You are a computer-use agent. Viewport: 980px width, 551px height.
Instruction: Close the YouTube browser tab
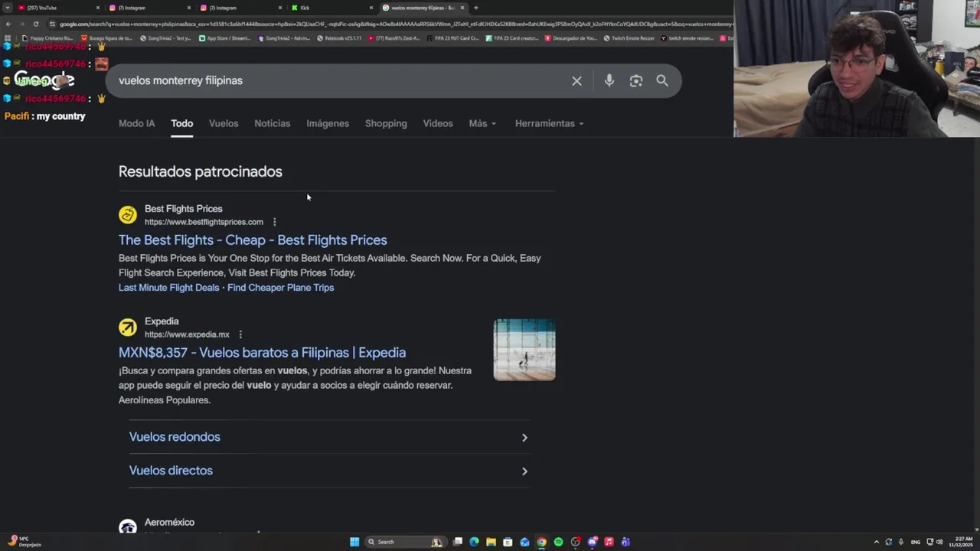(x=98, y=8)
